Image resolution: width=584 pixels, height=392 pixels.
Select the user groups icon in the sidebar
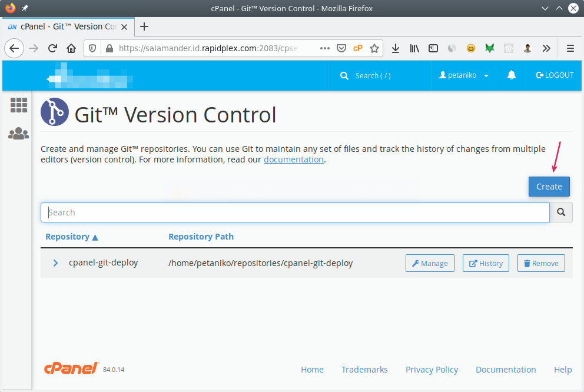pos(18,133)
